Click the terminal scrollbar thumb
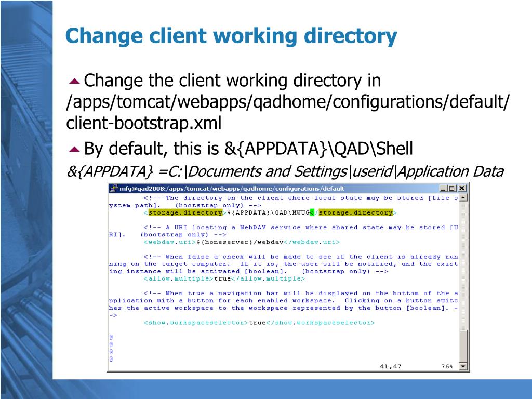This screenshot has width=532, height=399. tap(463, 345)
